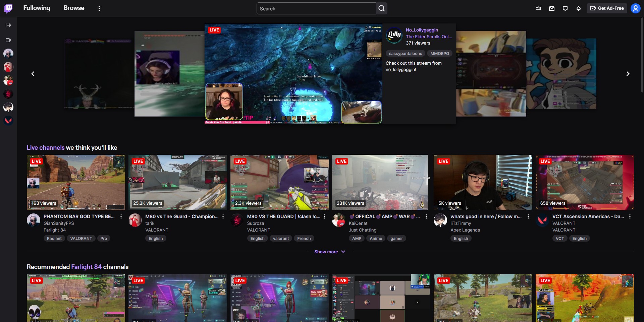Select the gamer tag
The width and height of the screenshot is (644, 322).
tap(397, 239)
